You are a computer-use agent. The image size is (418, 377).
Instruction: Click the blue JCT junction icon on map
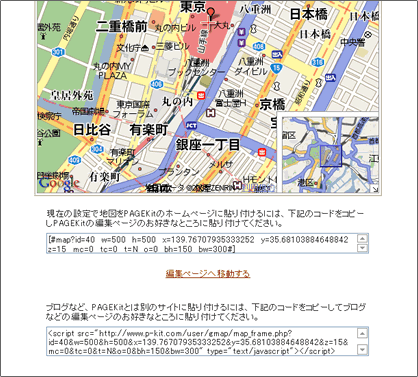(x=191, y=125)
